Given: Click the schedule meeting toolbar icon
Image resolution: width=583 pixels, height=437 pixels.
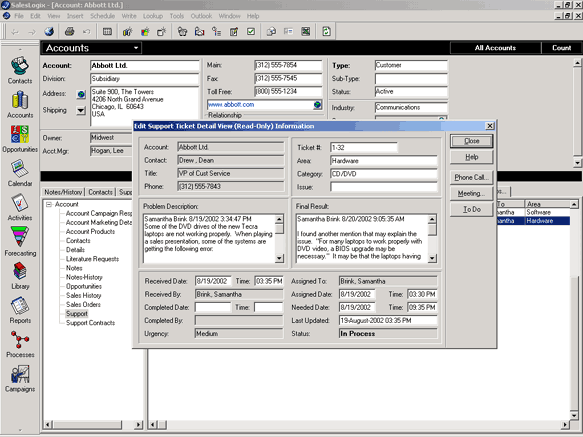Looking at the screenshot, I should (x=199, y=32).
